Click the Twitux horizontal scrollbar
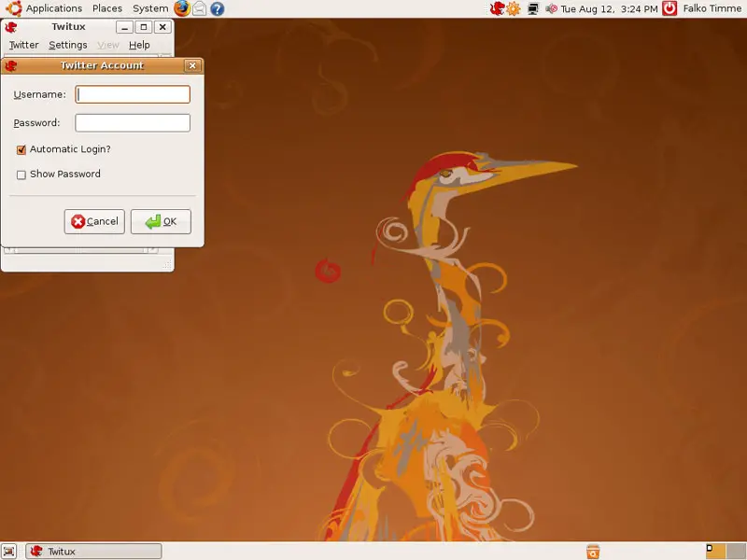Image resolution: width=747 pixels, height=560 pixels. click(81, 250)
